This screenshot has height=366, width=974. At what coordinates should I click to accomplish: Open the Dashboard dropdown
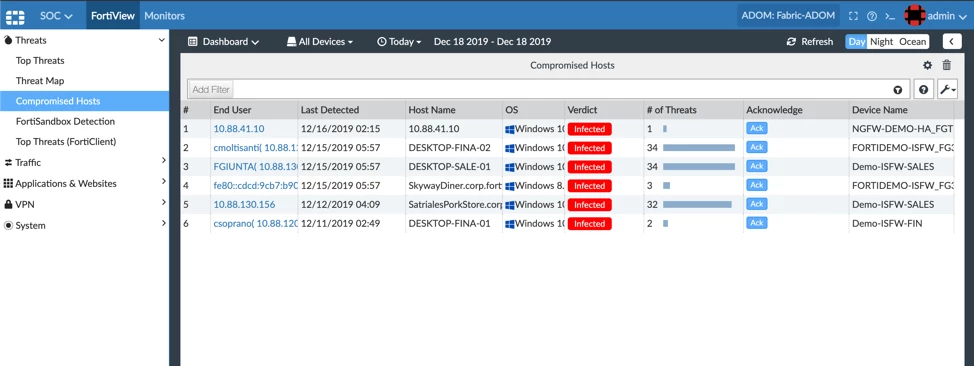[x=224, y=42]
